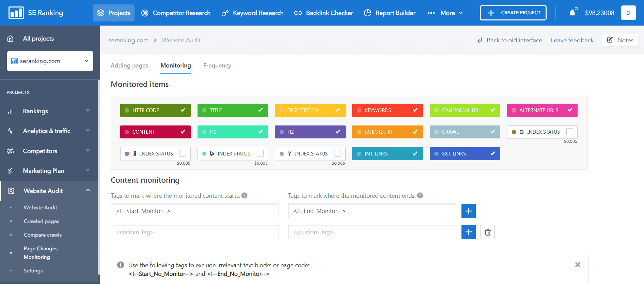This screenshot has height=284, width=644.
Task: Click the Backlink Checker link icon
Action: pos(298,13)
